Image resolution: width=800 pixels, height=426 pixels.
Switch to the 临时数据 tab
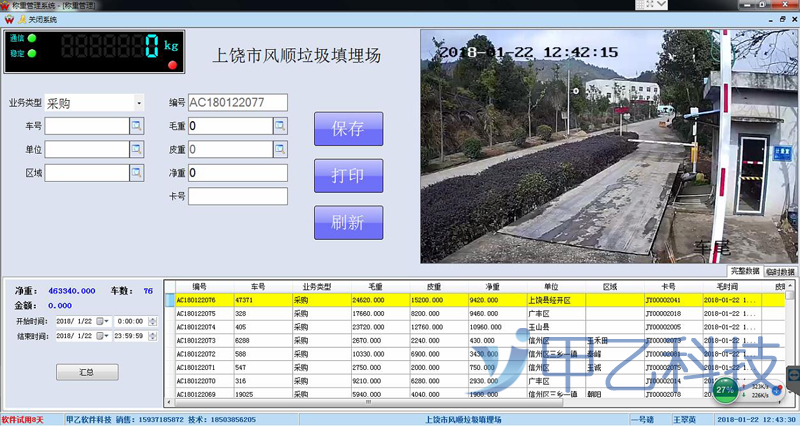781,271
